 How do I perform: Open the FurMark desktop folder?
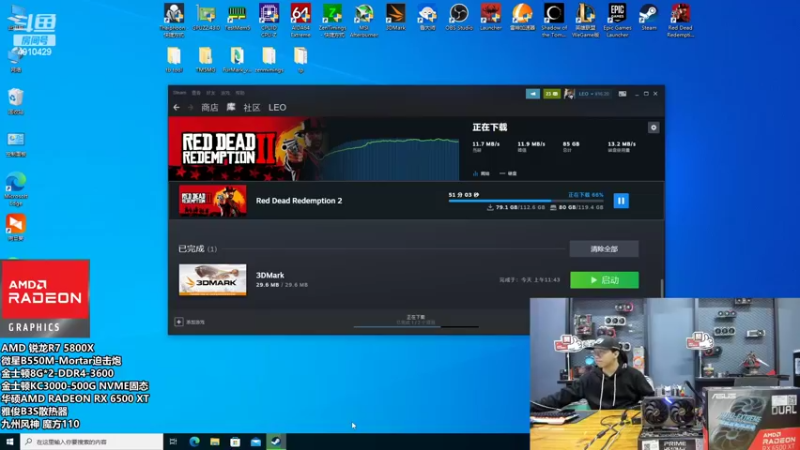237,60
